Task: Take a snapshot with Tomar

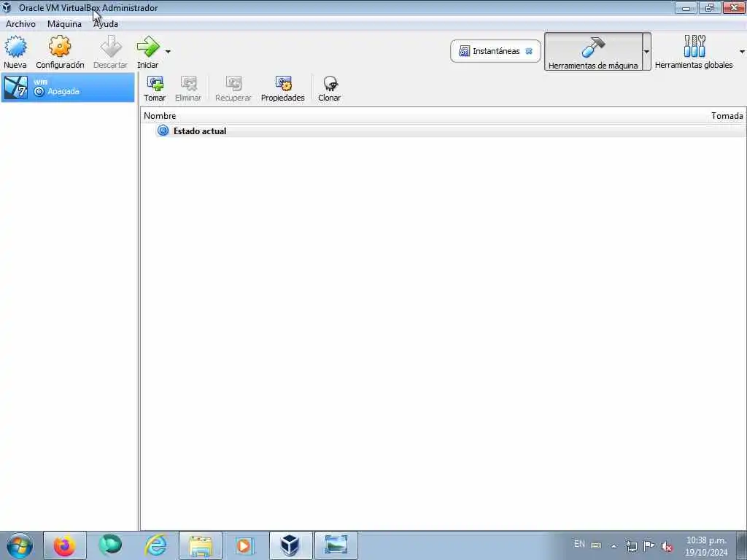Action: (155, 88)
